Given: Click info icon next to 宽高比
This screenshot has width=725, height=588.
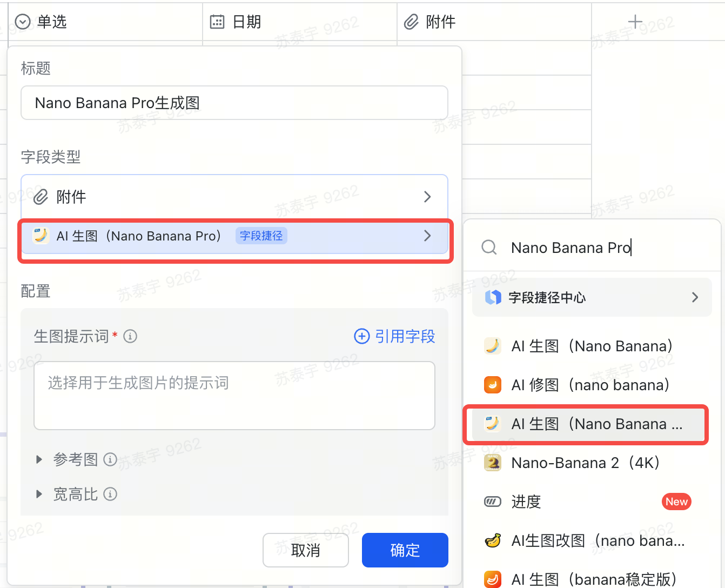Looking at the screenshot, I should pyautogui.click(x=110, y=494).
